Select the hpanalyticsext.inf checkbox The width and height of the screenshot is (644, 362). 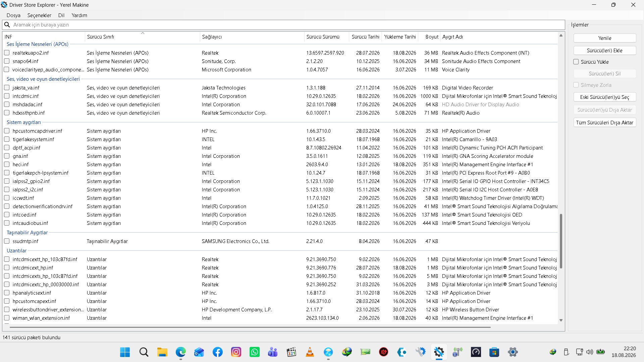pos(7,293)
